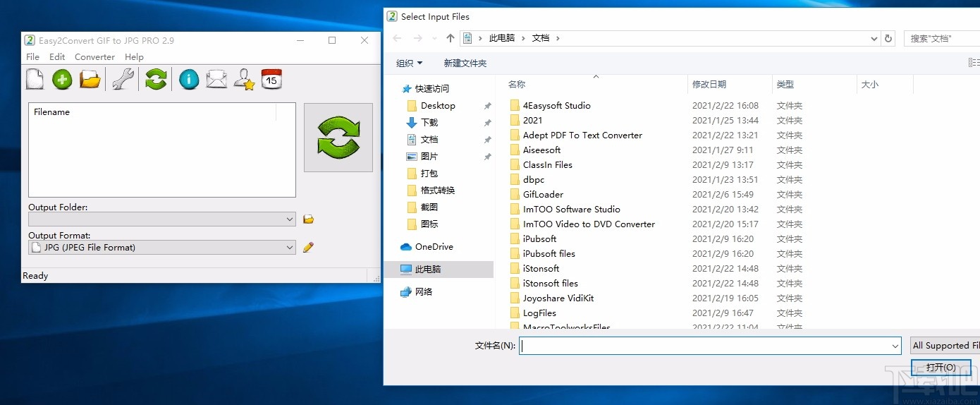Click the blue Info toolbar icon
The width and height of the screenshot is (980, 405).
[x=189, y=79]
